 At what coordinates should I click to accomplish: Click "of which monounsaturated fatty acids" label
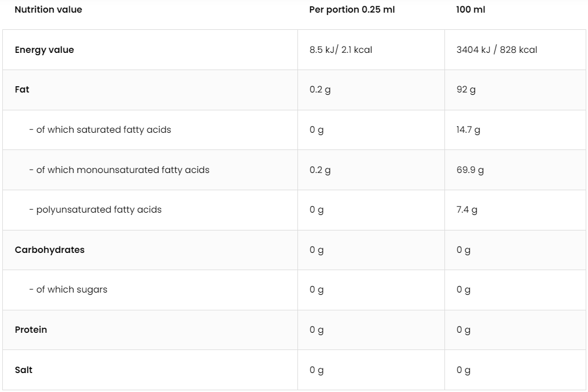[x=119, y=170]
